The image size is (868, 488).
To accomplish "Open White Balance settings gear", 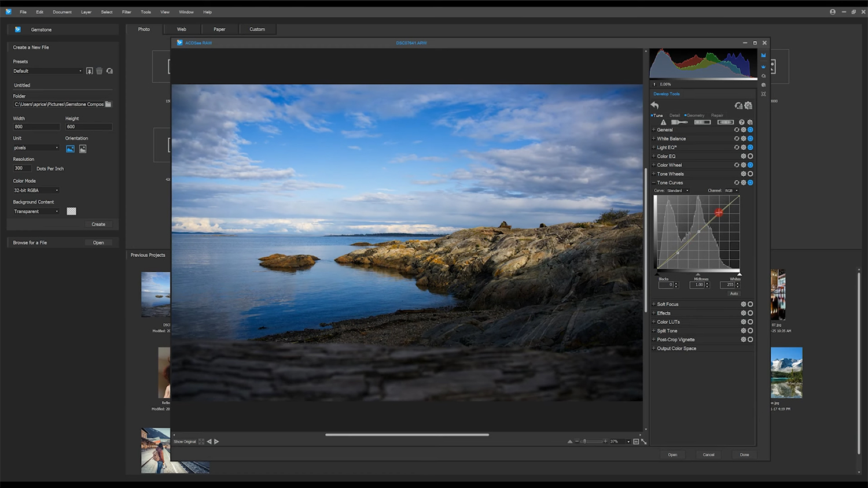I will [x=744, y=139].
